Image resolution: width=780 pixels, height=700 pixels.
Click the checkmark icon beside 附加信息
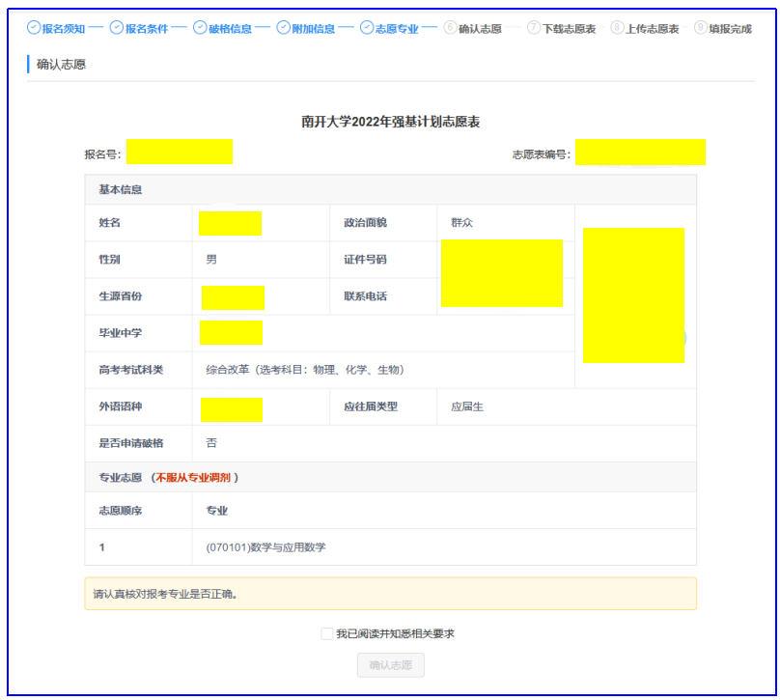(x=284, y=27)
